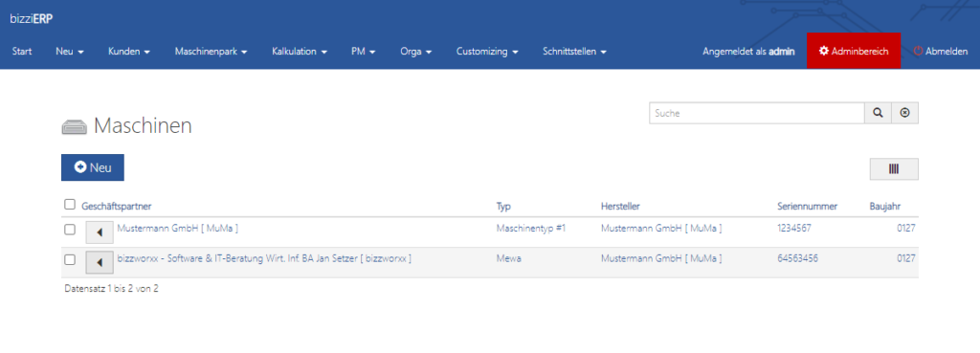
Task: Click the Maschinentyp #1 cell
Action: pyautogui.click(x=530, y=228)
